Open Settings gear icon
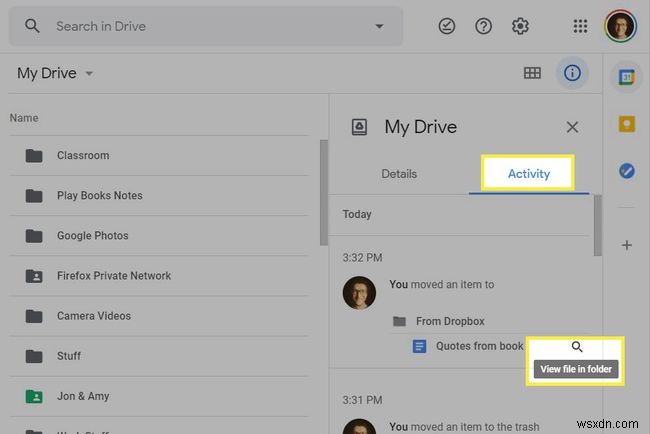The width and height of the screenshot is (650, 434). click(520, 27)
